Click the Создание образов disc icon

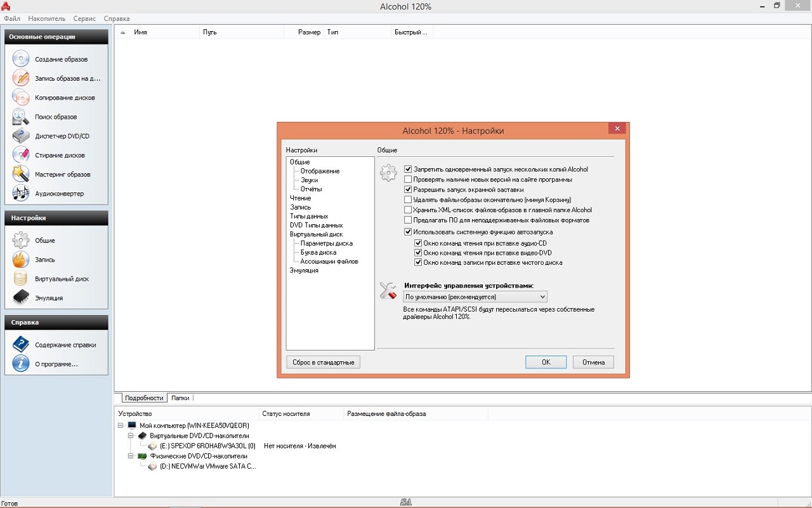21,59
